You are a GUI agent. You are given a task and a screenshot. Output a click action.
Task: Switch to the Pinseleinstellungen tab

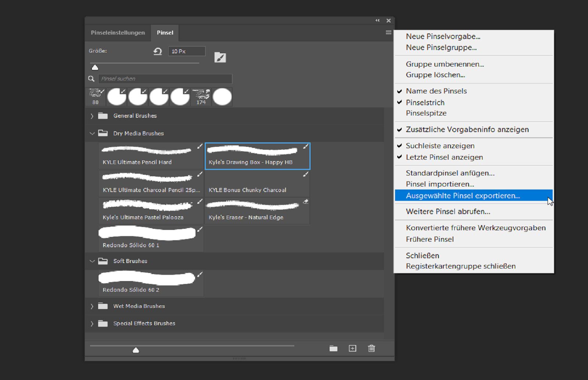coord(117,32)
